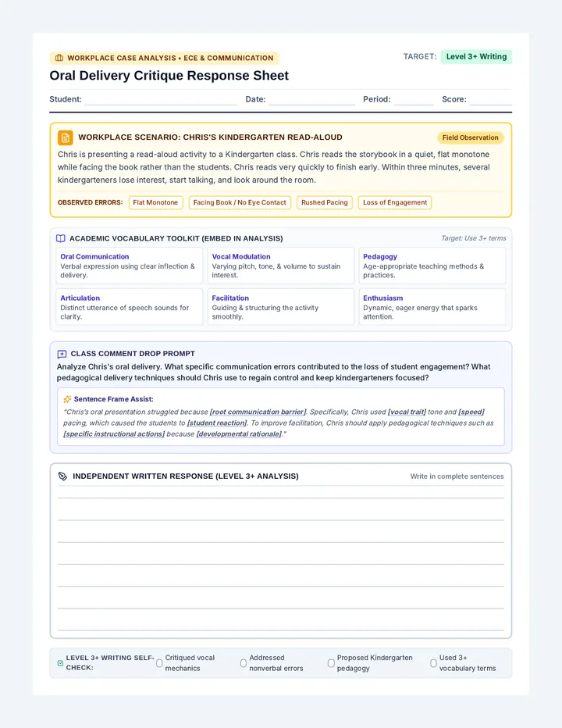Image resolution: width=562 pixels, height=728 pixels.
Task: Select the Rushed Pacing error tag
Action: click(325, 203)
